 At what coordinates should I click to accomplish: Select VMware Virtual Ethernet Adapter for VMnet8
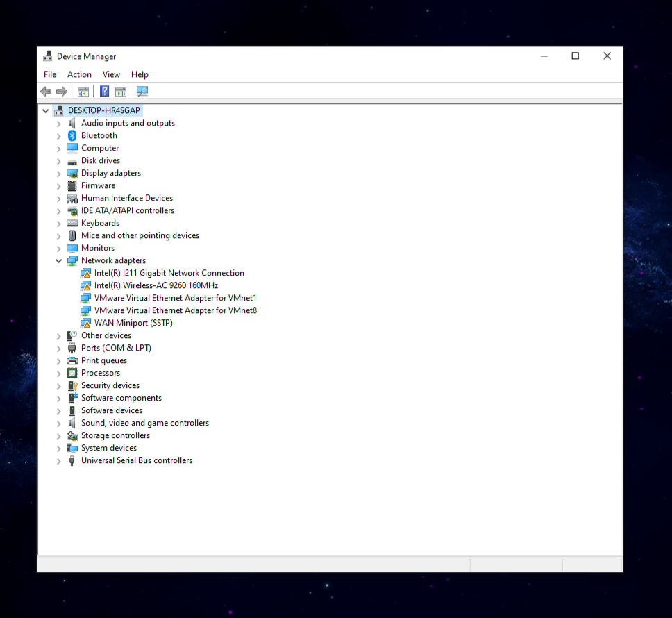point(176,310)
